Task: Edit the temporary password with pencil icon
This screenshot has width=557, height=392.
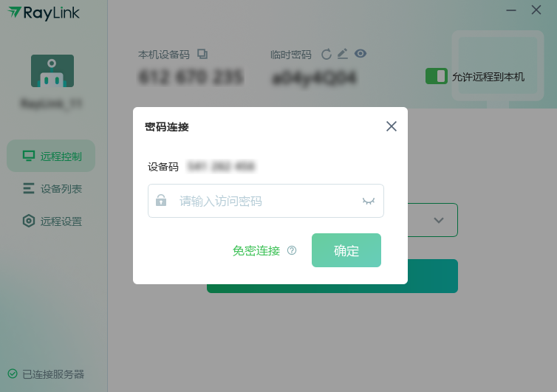Action: (343, 54)
